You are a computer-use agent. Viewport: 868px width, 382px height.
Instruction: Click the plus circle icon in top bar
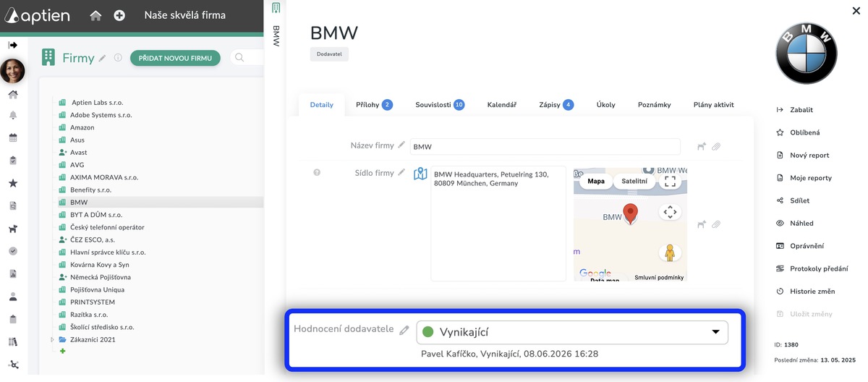click(x=119, y=15)
